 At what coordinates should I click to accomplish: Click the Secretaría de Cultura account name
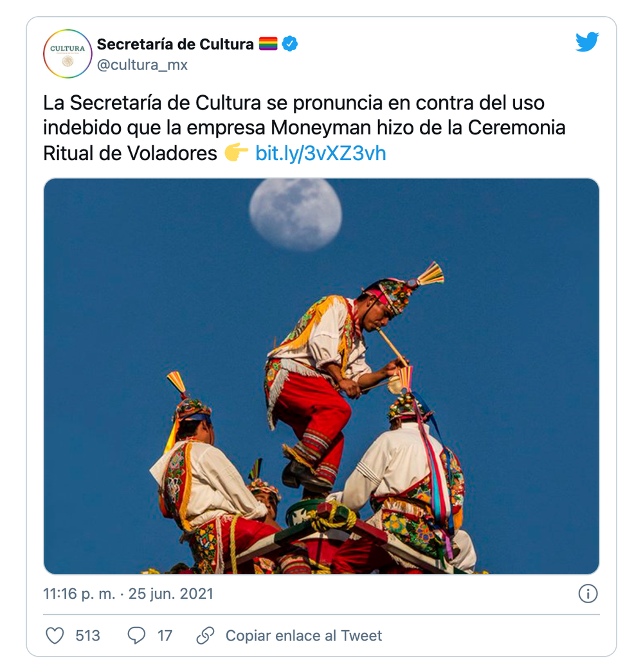(x=176, y=44)
